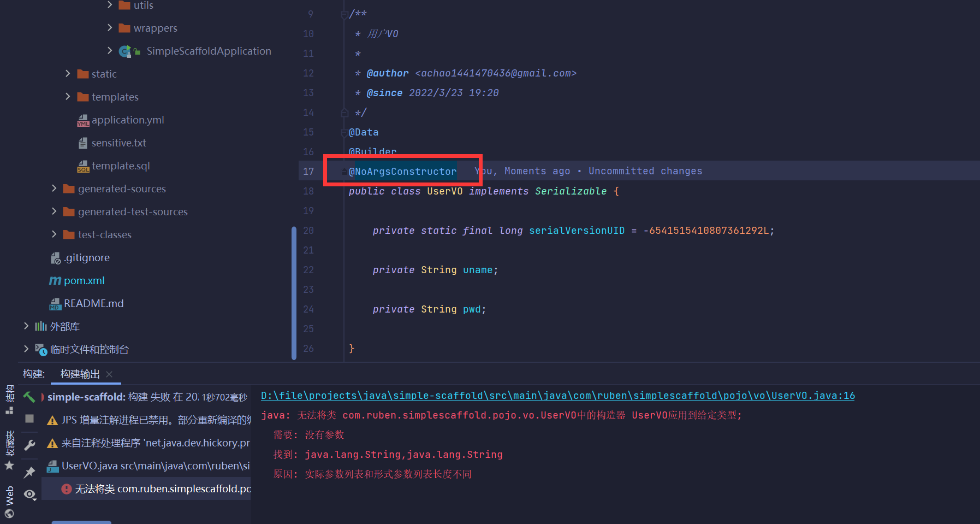
Task: Open the eye view options in build panel
Action: [x=29, y=494]
